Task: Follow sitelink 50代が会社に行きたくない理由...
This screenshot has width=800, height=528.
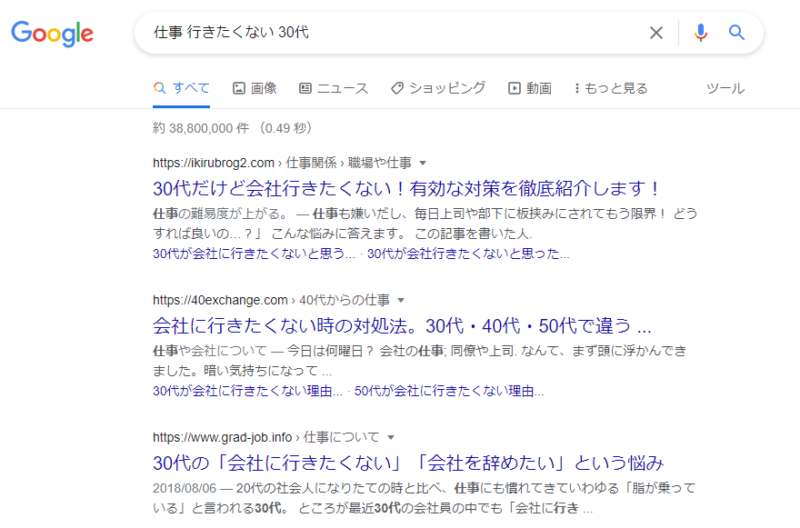Action: (x=449, y=391)
